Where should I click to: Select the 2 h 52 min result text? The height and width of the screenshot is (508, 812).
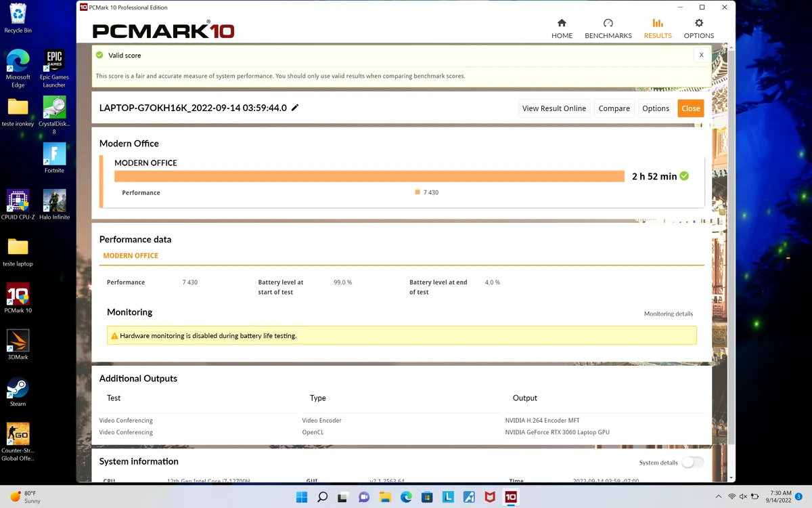[654, 176]
